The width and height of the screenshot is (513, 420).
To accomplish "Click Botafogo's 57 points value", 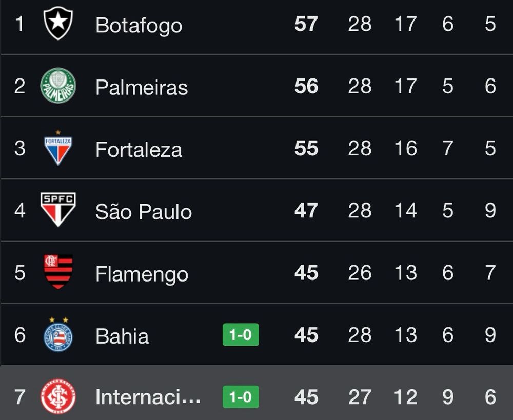I will pyautogui.click(x=306, y=24).
